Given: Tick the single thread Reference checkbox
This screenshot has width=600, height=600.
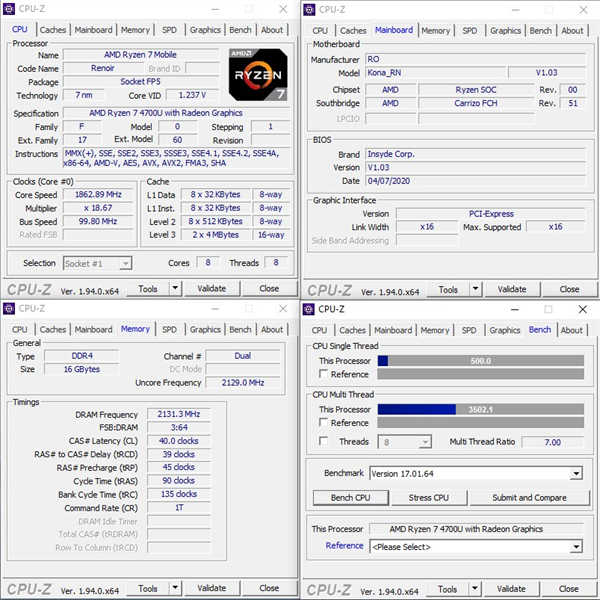Looking at the screenshot, I should [324, 373].
